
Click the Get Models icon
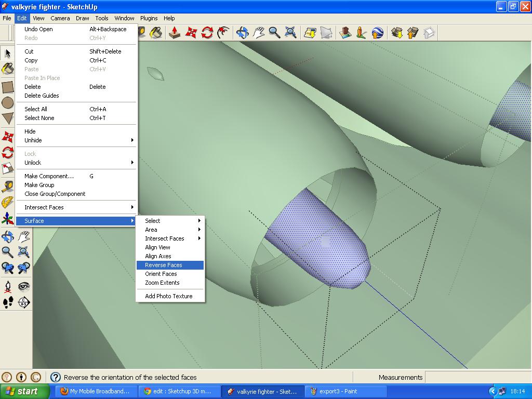pyautogui.click(x=396, y=33)
